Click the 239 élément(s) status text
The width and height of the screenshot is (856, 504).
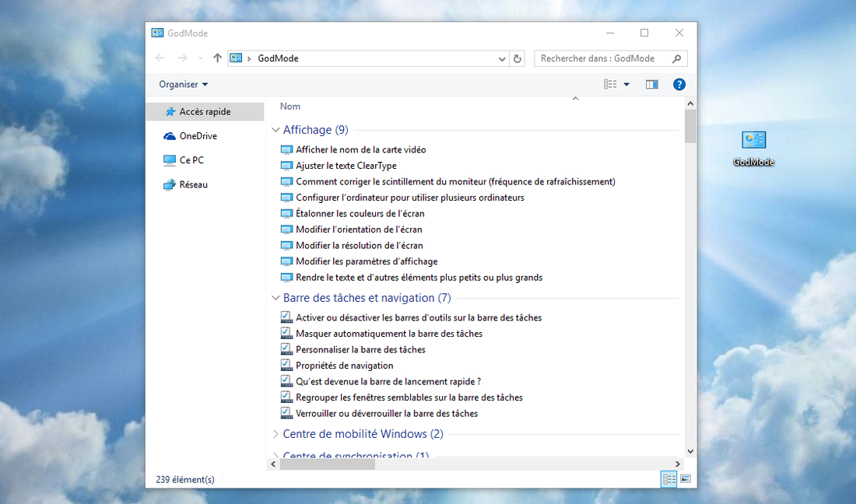coord(185,479)
